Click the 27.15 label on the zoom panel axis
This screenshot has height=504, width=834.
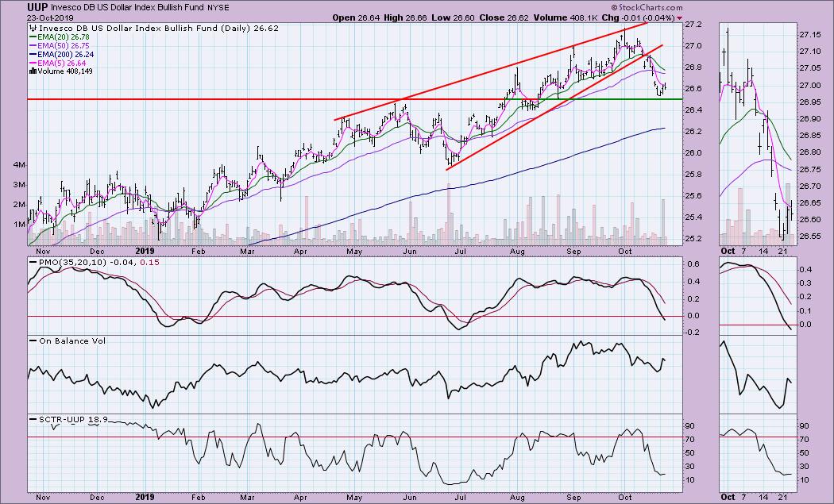click(x=809, y=35)
